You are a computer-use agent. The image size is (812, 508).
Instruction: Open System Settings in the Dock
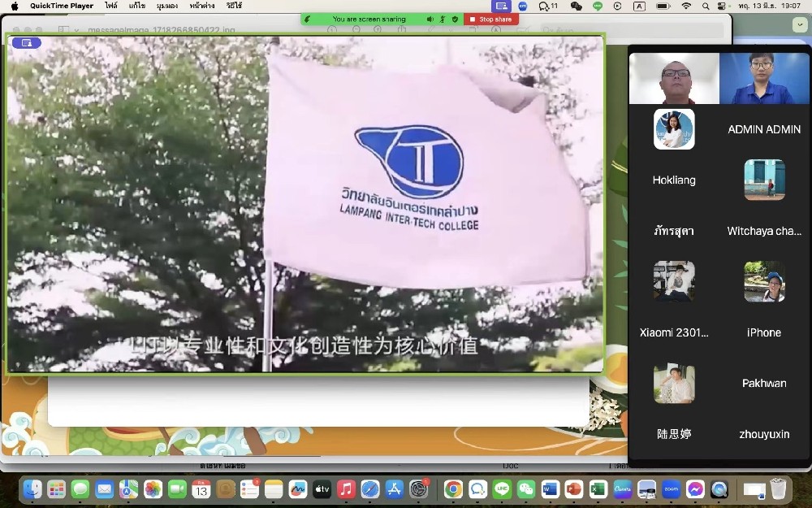click(418, 488)
